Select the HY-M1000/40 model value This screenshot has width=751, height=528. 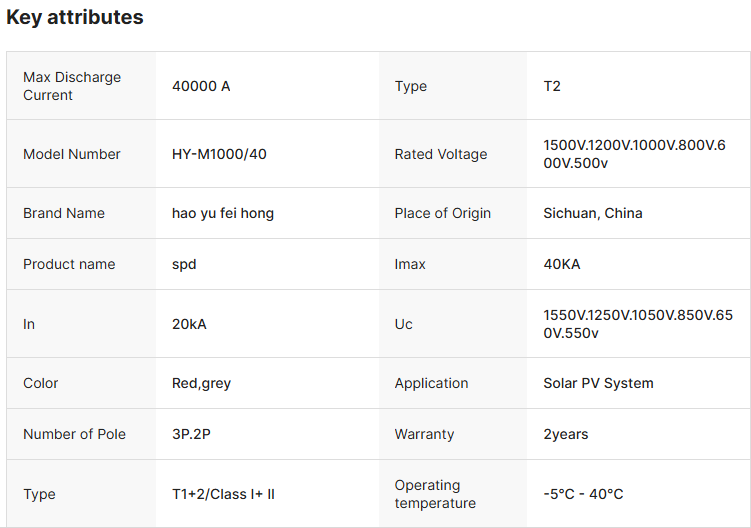click(x=219, y=154)
